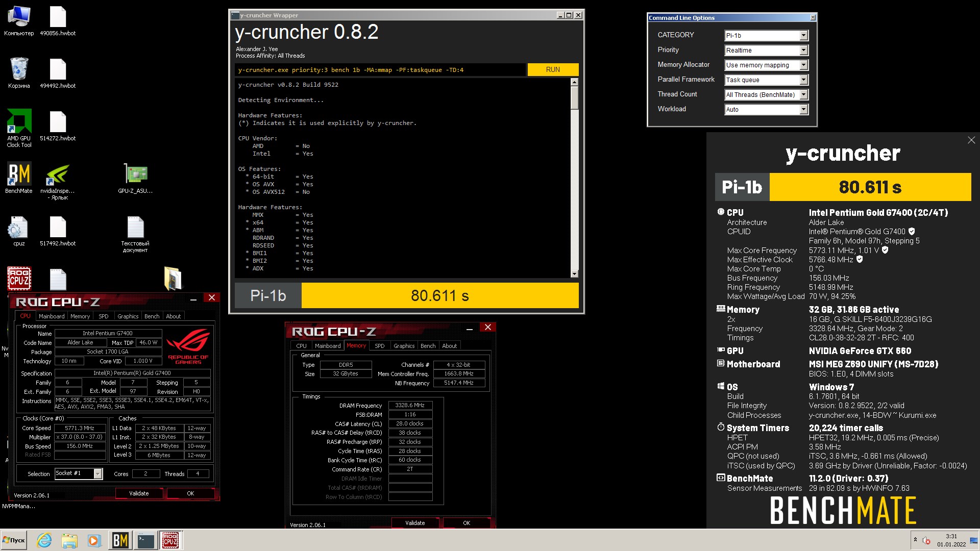Open the Socket #1 selection dropdown
This screenshot has height=551, width=980.
tap(79, 473)
